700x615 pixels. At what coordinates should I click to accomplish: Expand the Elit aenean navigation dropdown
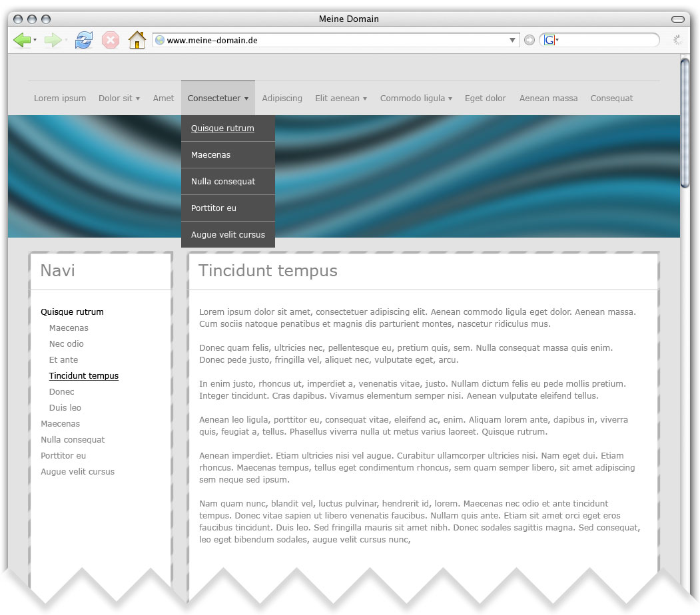341,99
